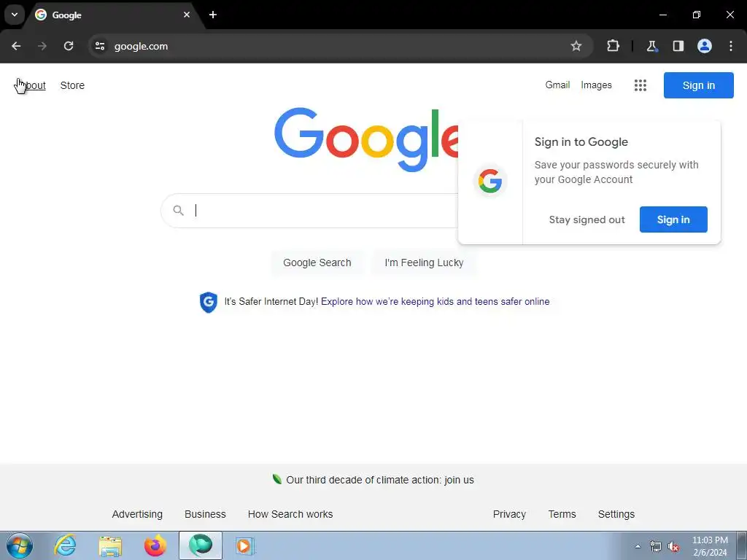Click the Google Search button
Screen dimensions: 747x560
pyautogui.click(x=317, y=262)
